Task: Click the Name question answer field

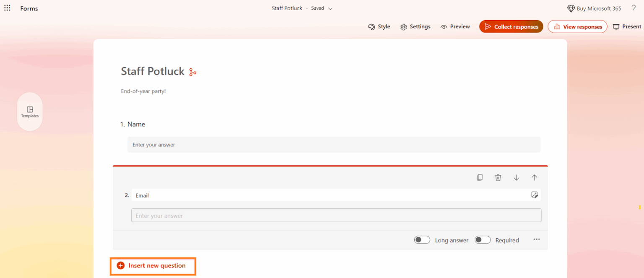Action: point(334,144)
